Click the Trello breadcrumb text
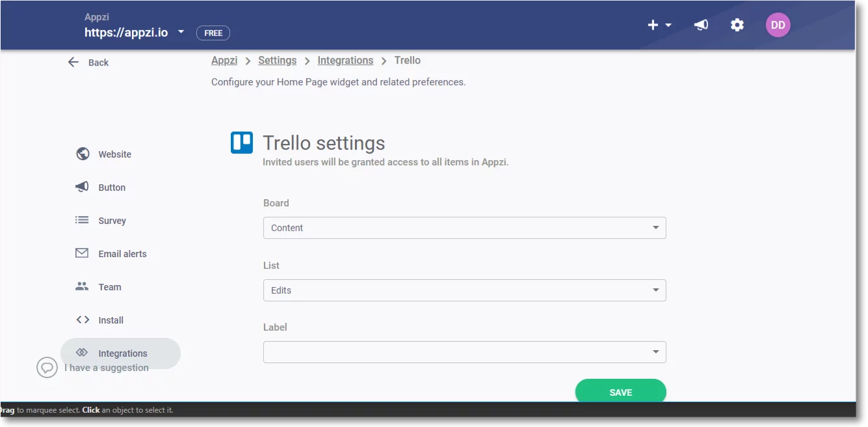Screen dimensions: 868x427 coord(408,60)
